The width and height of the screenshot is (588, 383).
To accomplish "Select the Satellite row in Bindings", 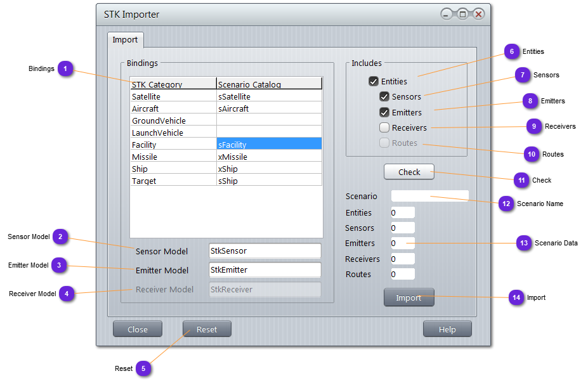I will (173, 96).
